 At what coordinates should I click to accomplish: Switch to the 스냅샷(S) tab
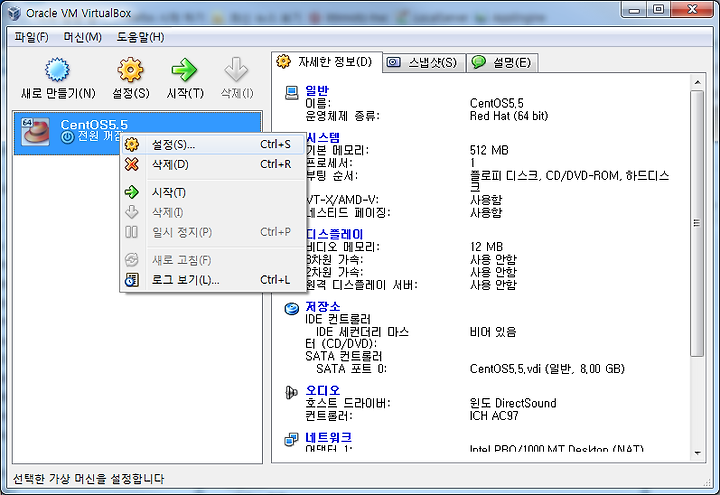(424, 62)
